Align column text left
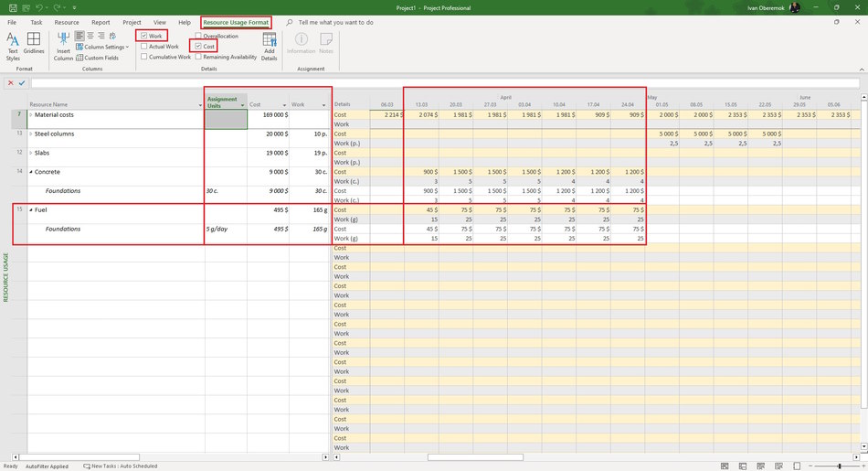Screen dimensions: 868x471 [79, 36]
